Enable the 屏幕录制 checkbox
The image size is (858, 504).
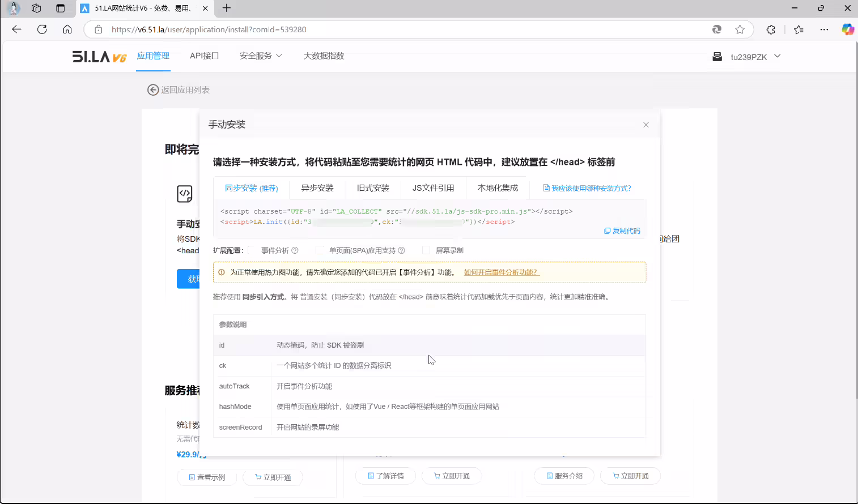pyautogui.click(x=426, y=250)
